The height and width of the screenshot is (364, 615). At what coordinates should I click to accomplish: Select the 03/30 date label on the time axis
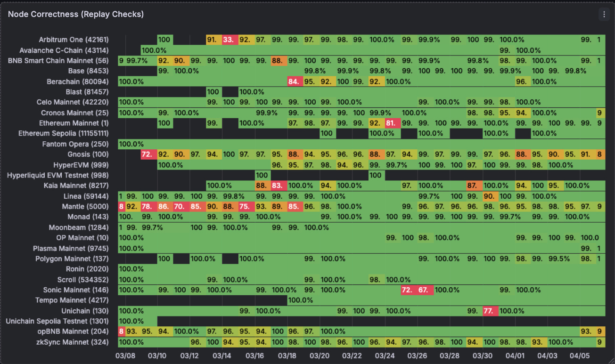click(483, 355)
